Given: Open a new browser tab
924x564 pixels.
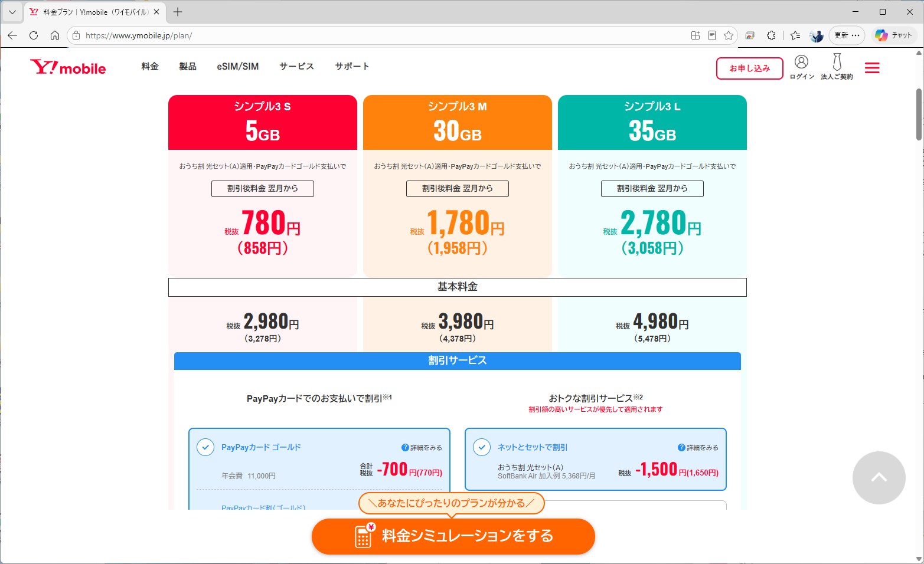Looking at the screenshot, I should tap(178, 12).
